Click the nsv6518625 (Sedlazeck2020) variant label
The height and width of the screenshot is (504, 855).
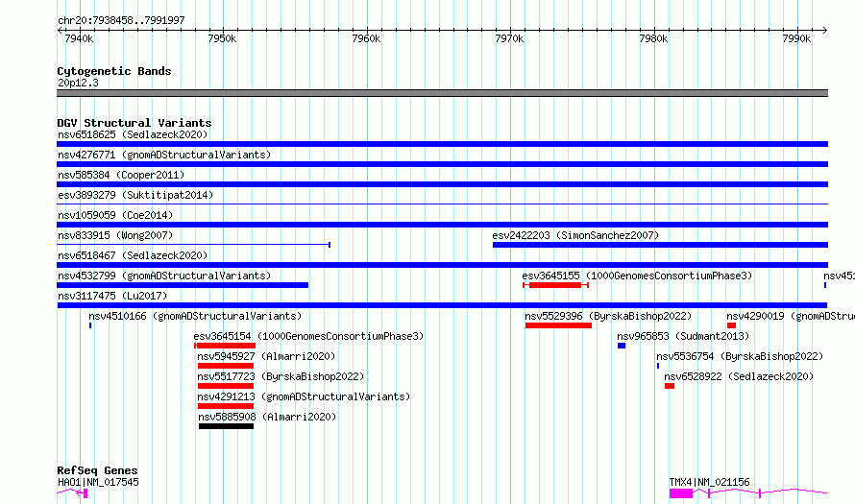tap(133, 134)
